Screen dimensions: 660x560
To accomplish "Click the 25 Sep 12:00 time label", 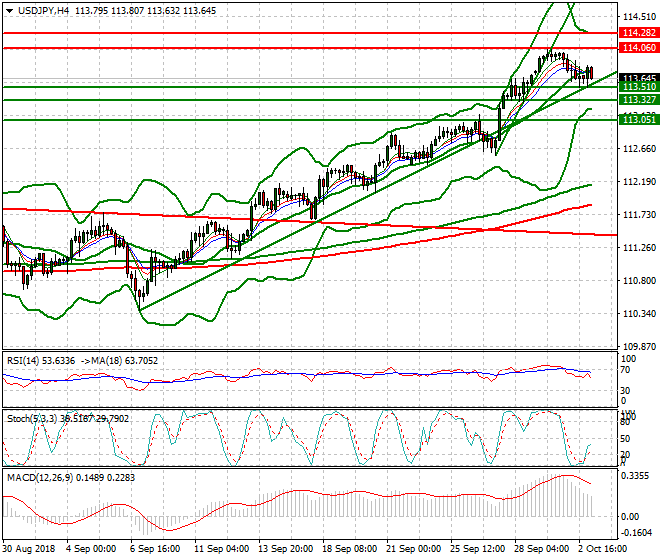I will 477,549.
